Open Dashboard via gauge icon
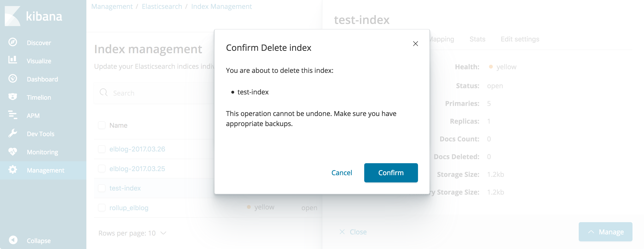 [x=12, y=79]
